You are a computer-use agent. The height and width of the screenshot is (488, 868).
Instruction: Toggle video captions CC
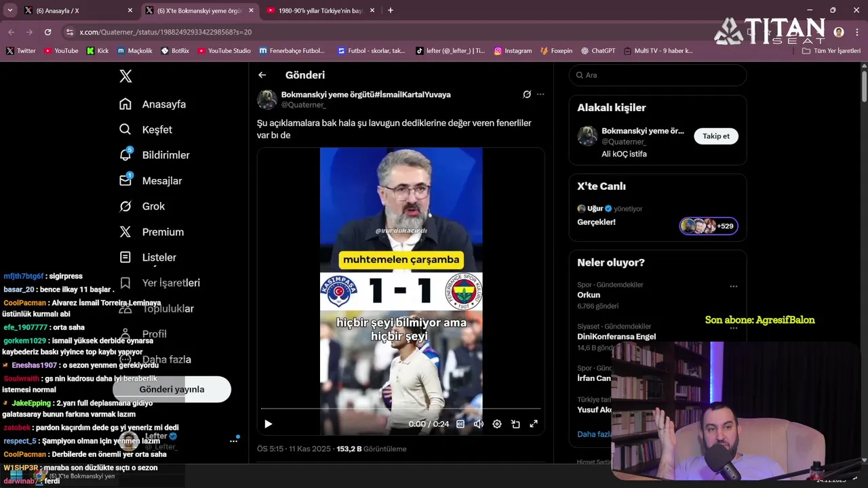coord(460,424)
